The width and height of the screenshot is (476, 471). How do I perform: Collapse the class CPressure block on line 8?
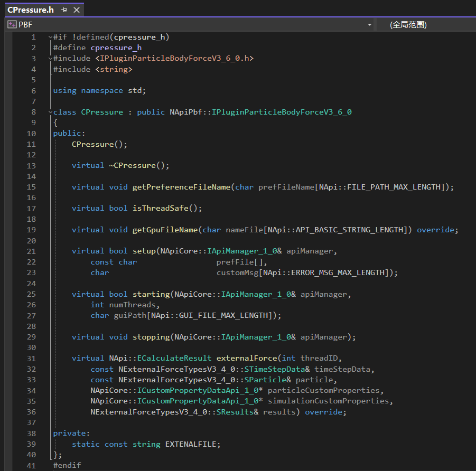point(50,112)
